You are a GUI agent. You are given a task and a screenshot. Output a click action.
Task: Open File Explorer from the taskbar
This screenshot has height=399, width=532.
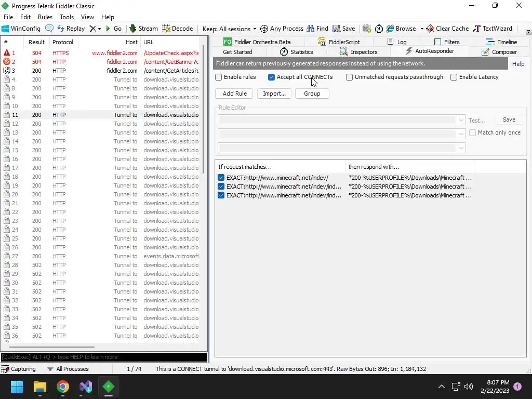(x=39, y=387)
